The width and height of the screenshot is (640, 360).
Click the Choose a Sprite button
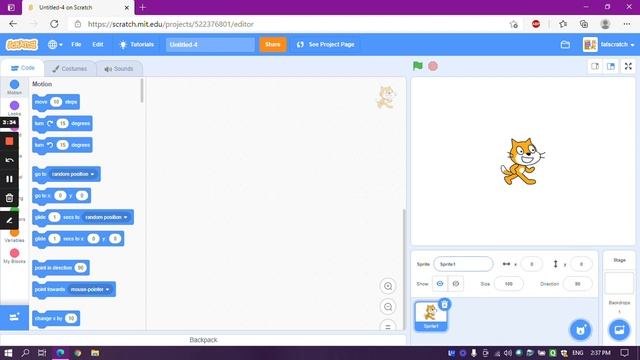tap(580, 330)
